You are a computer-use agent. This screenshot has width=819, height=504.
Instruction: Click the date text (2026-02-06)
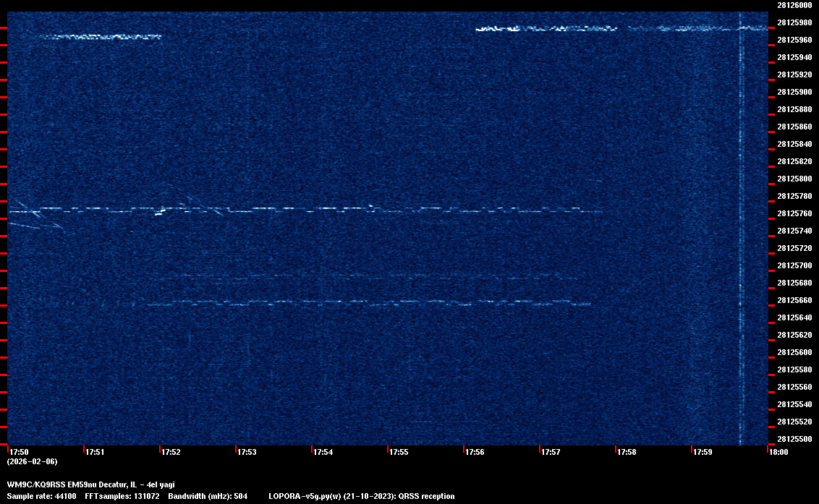[32, 461]
